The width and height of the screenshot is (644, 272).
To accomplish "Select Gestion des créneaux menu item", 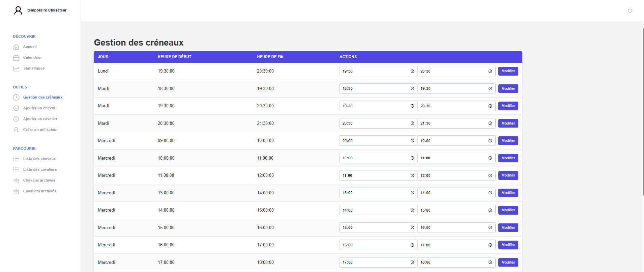I will pos(43,98).
